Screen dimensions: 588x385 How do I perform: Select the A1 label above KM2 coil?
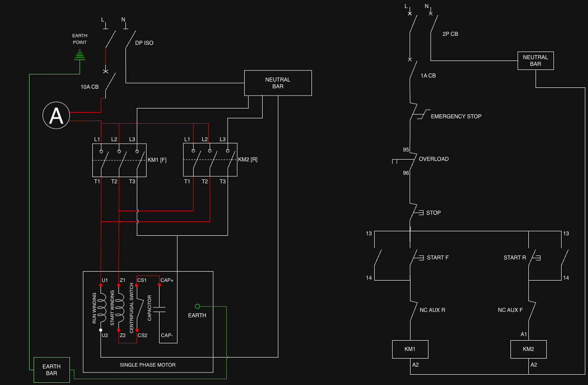[x=524, y=334]
